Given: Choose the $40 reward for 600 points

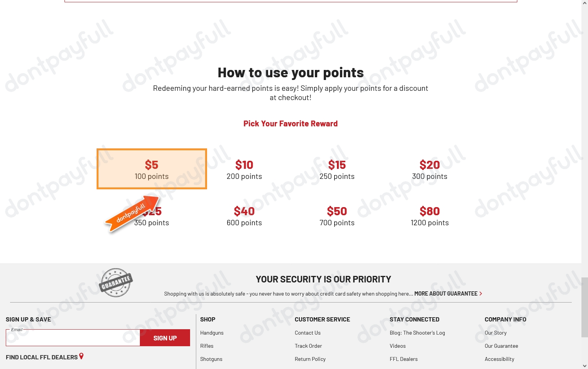Looking at the screenshot, I should click(244, 216).
